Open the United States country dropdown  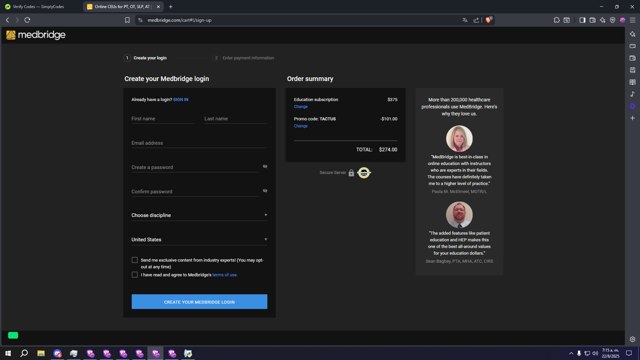coord(199,240)
